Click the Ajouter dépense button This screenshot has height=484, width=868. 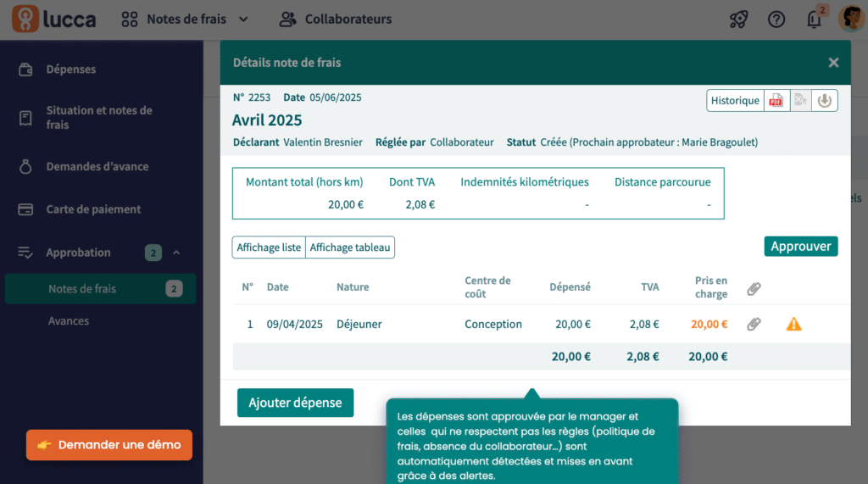coord(295,403)
